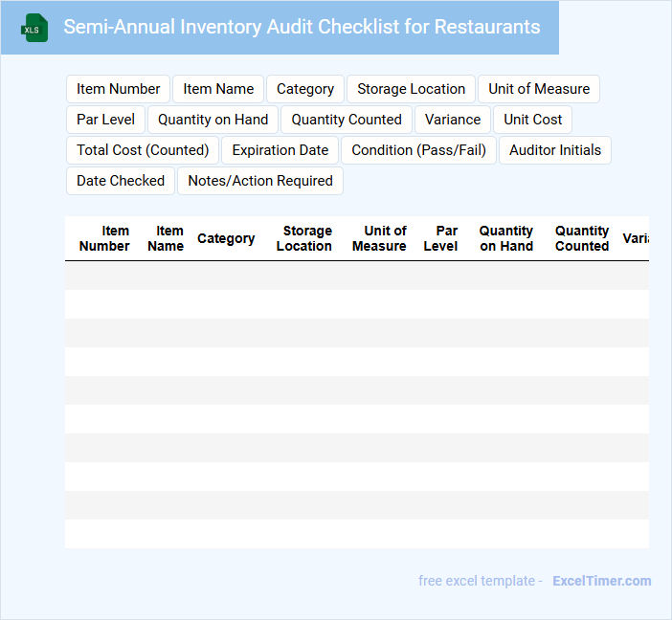Screen dimensions: 672x620
Task: Click the Item Number column header
Action: 104,238
